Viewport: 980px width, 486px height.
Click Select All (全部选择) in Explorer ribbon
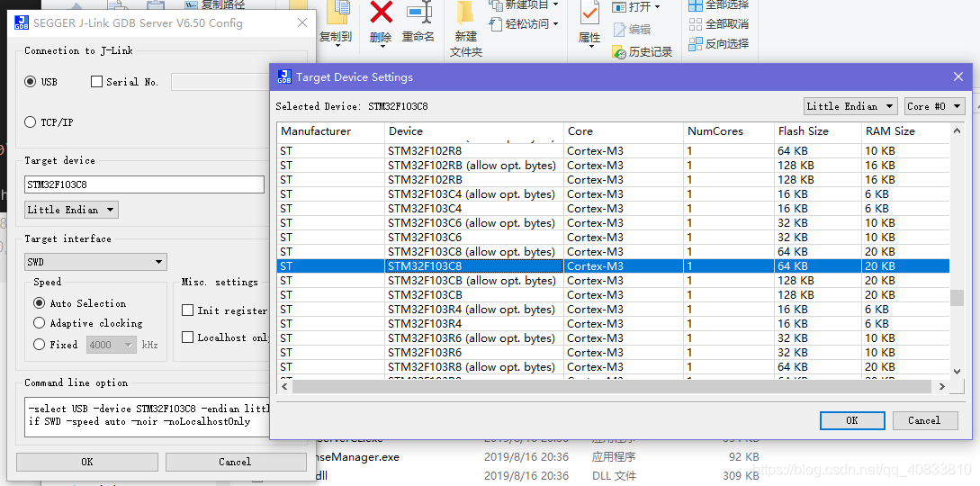tap(719, 5)
